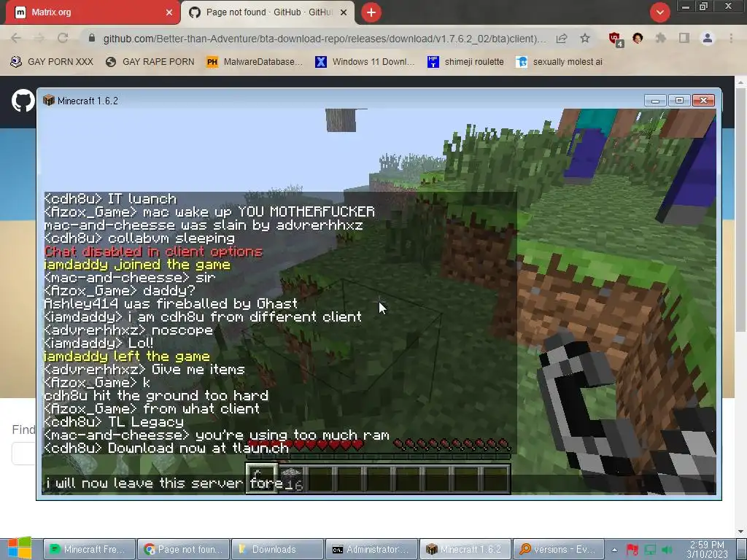View site information via lock icon
Image resolution: width=747 pixels, height=560 pixels.
click(x=92, y=38)
